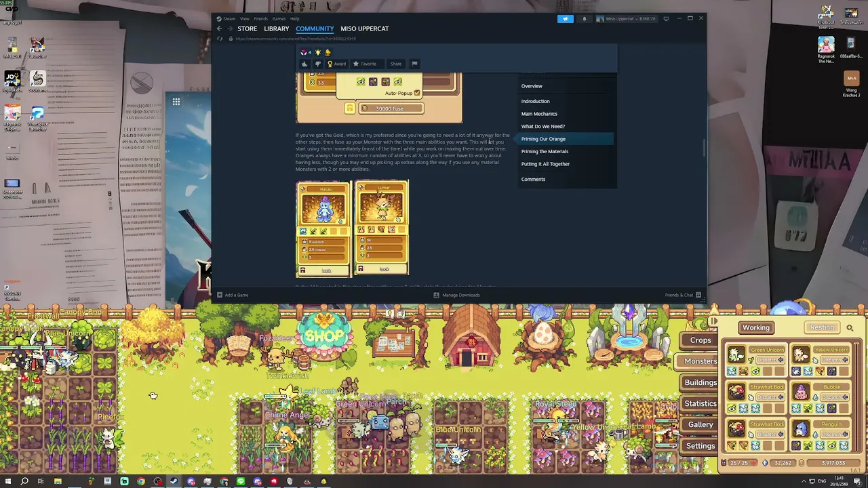The height and width of the screenshot is (488, 868).
Task: Switch to the Resting tab
Action: point(822,327)
